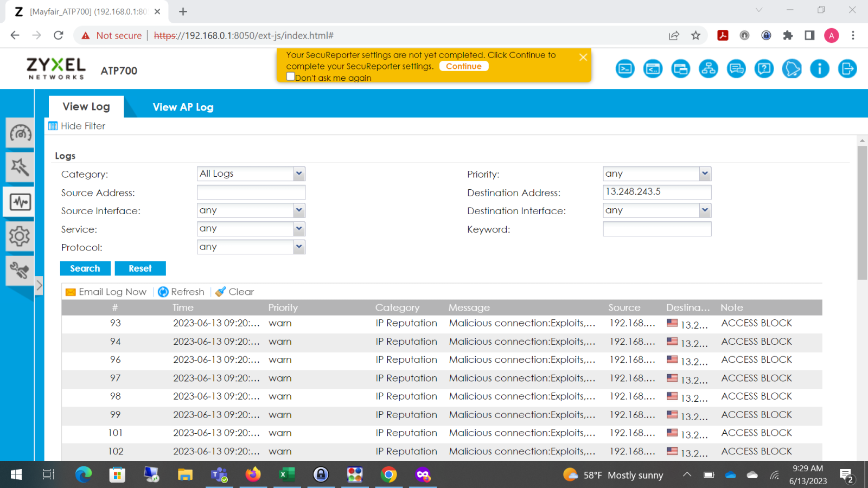Open the Web Console terminal icon

625,69
